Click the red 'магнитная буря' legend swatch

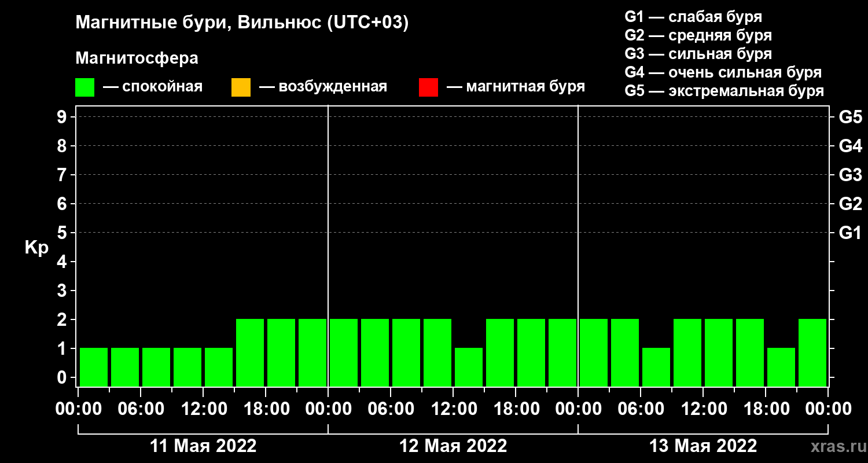(428, 87)
